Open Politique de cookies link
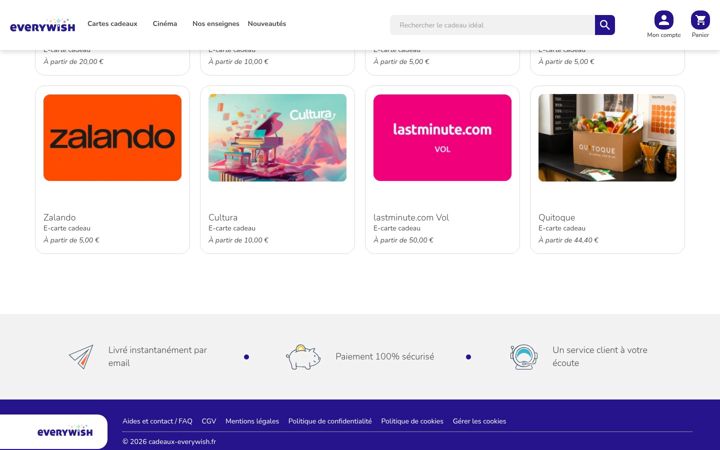This screenshot has width=720, height=450. click(412, 421)
